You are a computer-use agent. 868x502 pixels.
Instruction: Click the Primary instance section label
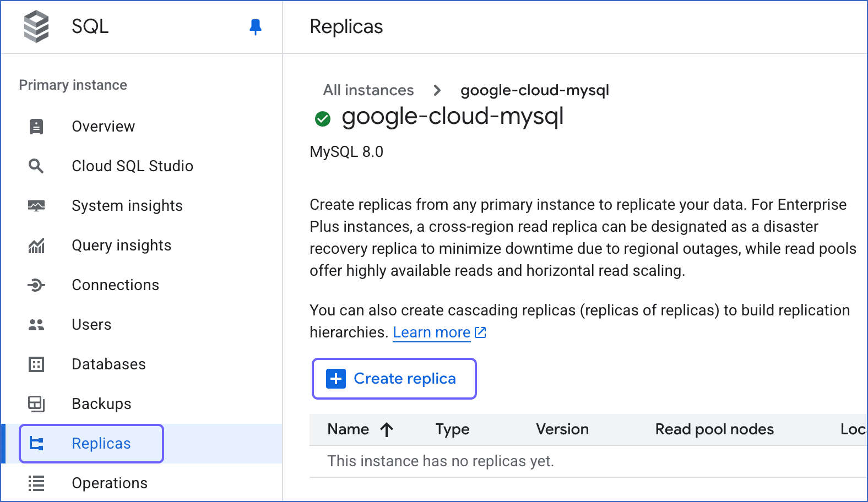click(x=73, y=85)
